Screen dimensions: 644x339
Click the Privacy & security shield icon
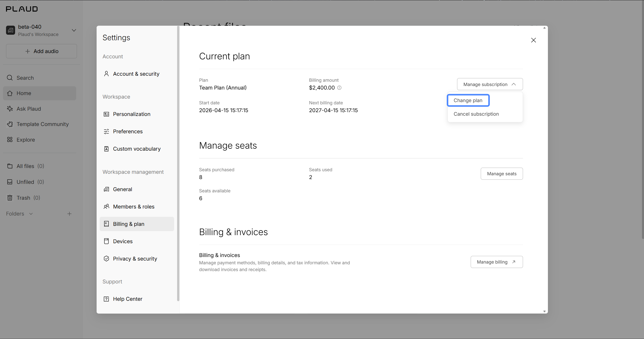pyautogui.click(x=106, y=259)
